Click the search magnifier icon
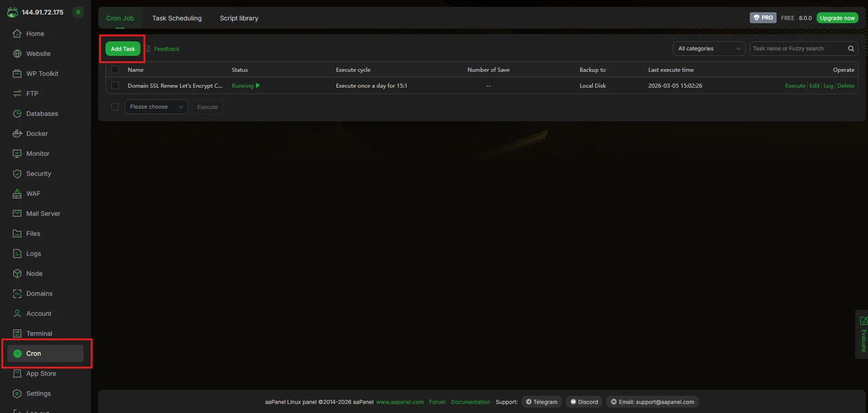Screen dimensions: 868x413 point(851,49)
